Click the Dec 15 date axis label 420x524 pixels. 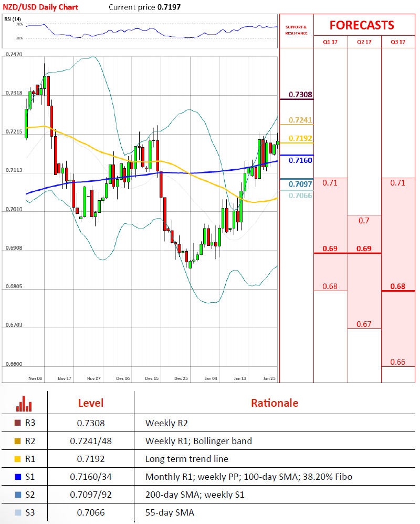click(x=152, y=378)
